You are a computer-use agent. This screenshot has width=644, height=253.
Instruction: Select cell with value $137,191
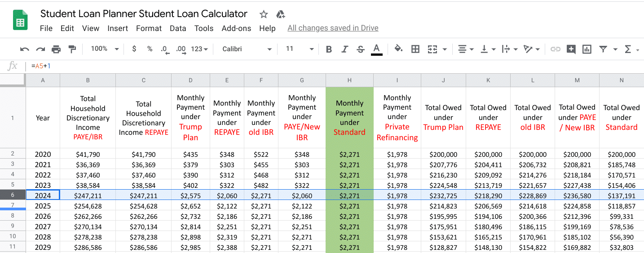point(622,196)
